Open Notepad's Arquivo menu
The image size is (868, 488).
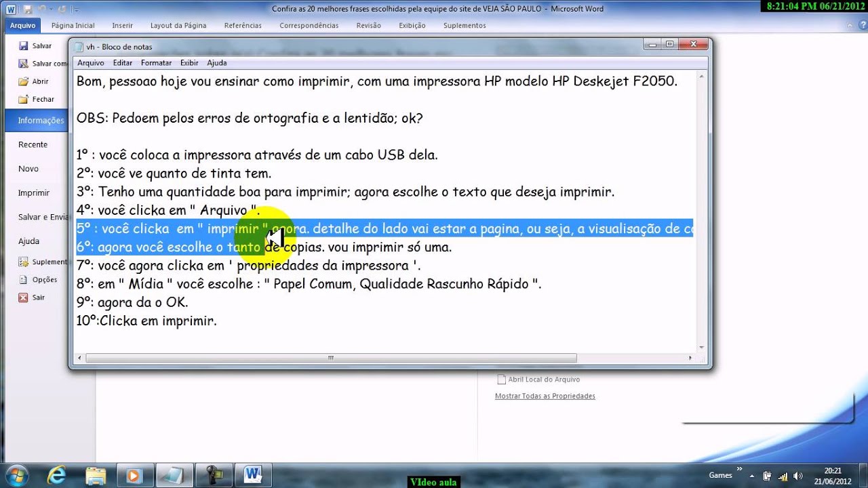(90, 62)
